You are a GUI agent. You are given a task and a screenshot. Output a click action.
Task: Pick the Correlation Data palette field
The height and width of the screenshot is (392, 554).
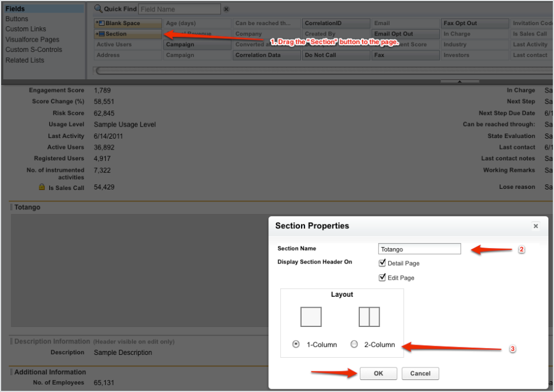coord(267,55)
